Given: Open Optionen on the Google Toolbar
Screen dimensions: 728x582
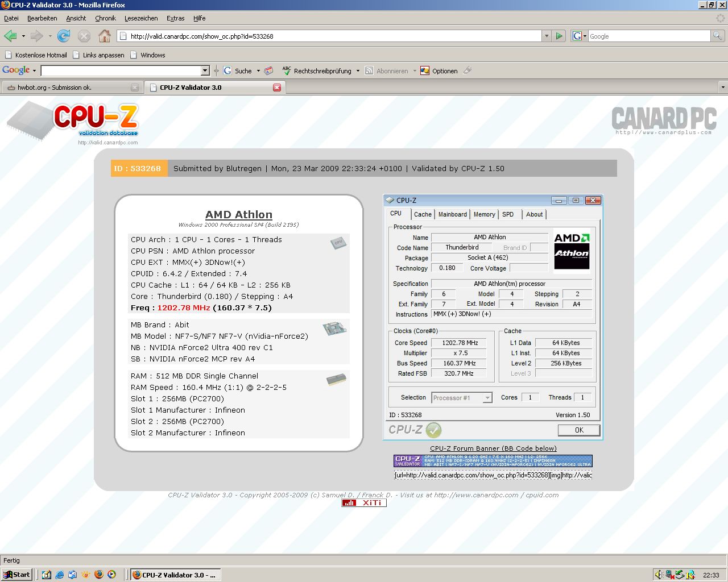Looking at the screenshot, I should (x=439, y=71).
